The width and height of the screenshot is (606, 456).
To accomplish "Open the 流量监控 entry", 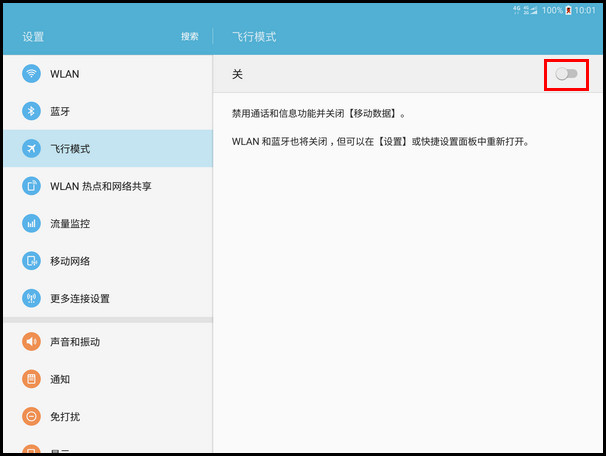I will coord(108,223).
